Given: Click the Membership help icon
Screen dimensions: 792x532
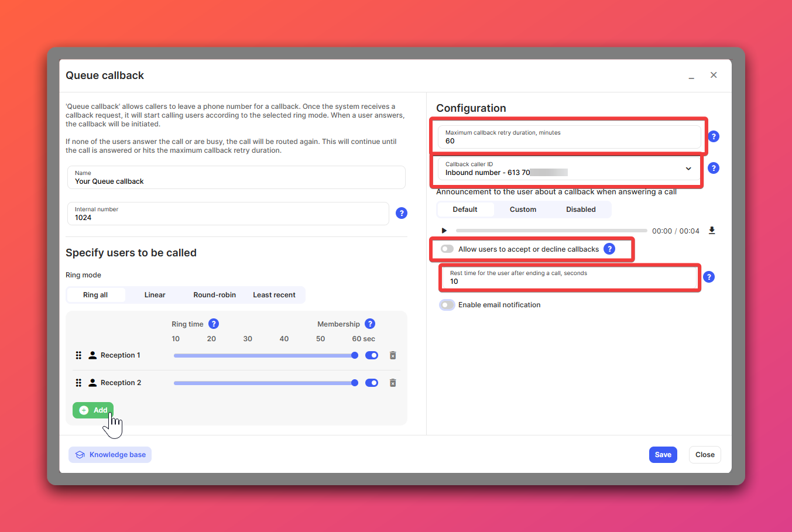Looking at the screenshot, I should [370, 324].
